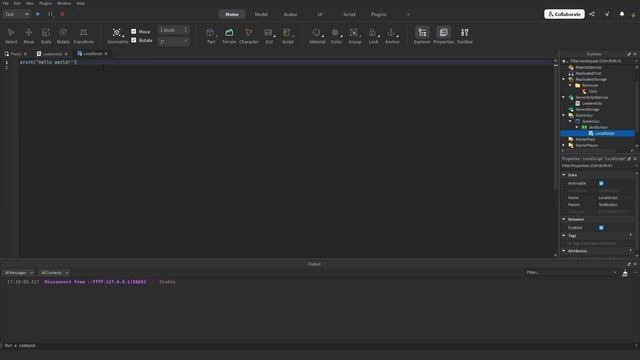Screen dimensions: 640x360
Task: Open the Help menu
Action: (x=80, y=3)
